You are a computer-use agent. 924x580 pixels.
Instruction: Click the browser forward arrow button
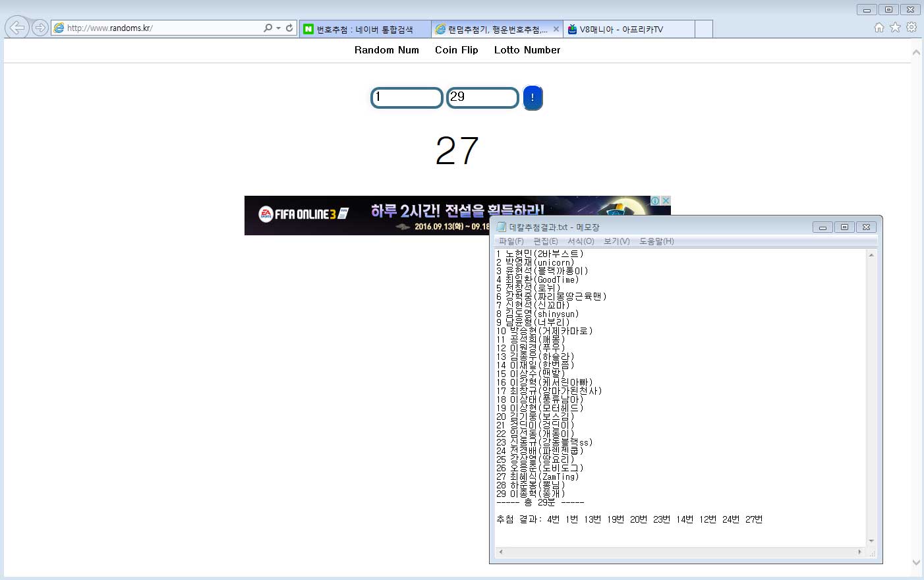click(x=40, y=28)
